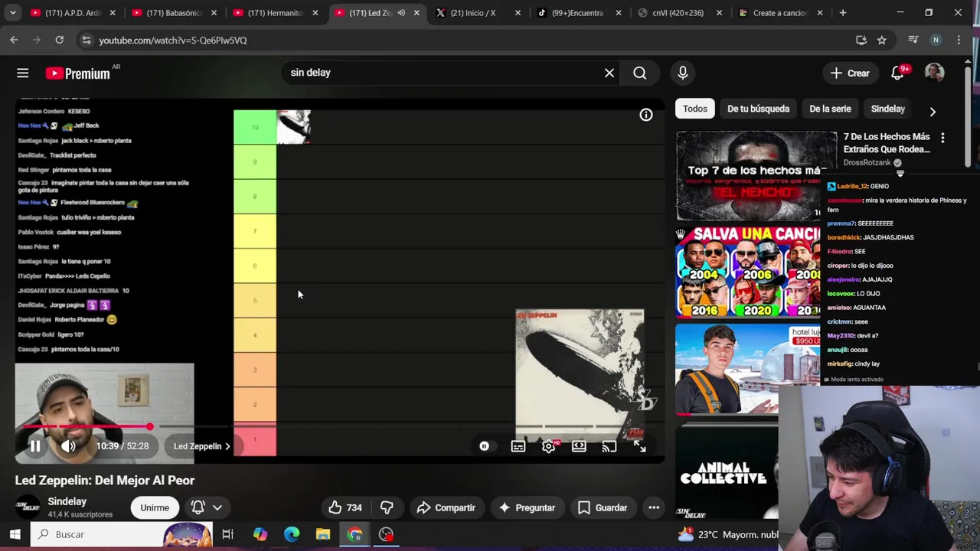Install app icon in address bar

click(861, 40)
